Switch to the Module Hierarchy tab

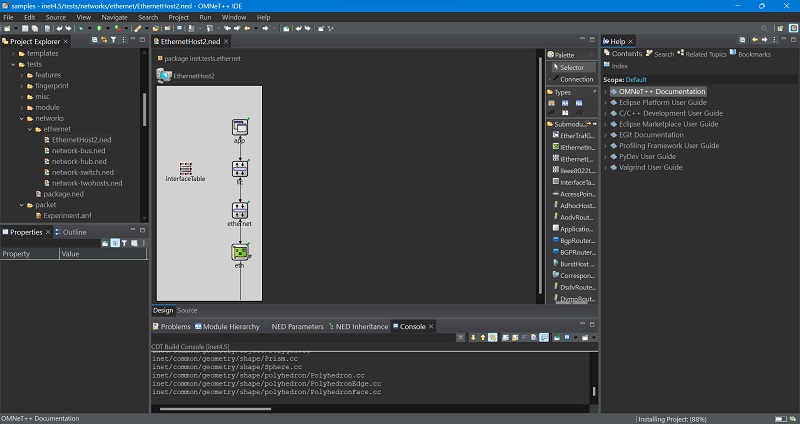[x=227, y=327]
